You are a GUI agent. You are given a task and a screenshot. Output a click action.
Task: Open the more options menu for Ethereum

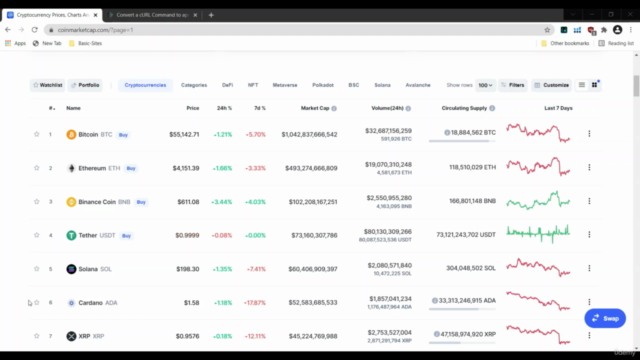(x=589, y=167)
